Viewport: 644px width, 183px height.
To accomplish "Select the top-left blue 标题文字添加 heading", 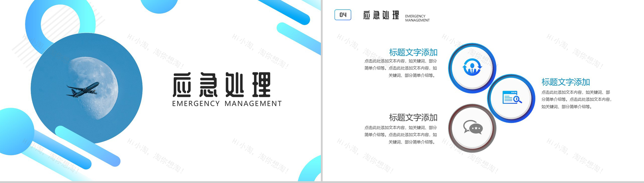I will (413, 52).
